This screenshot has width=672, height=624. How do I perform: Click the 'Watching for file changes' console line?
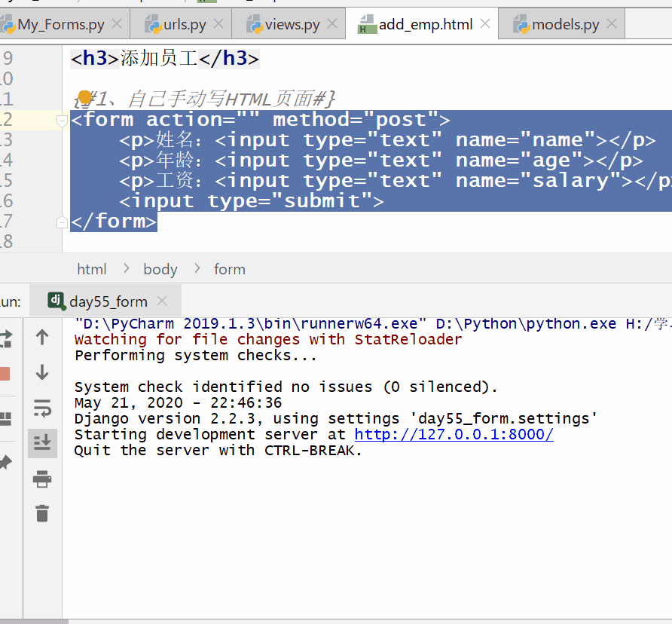tap(268, 340)
